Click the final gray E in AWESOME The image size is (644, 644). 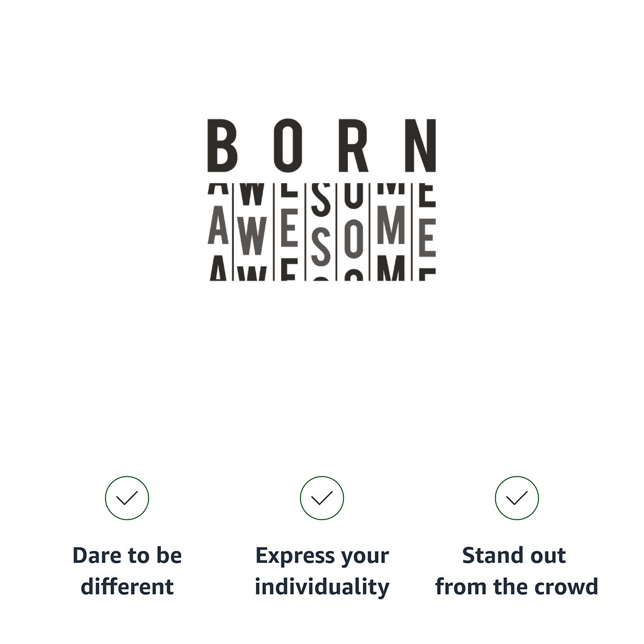[x=426, y=238]
